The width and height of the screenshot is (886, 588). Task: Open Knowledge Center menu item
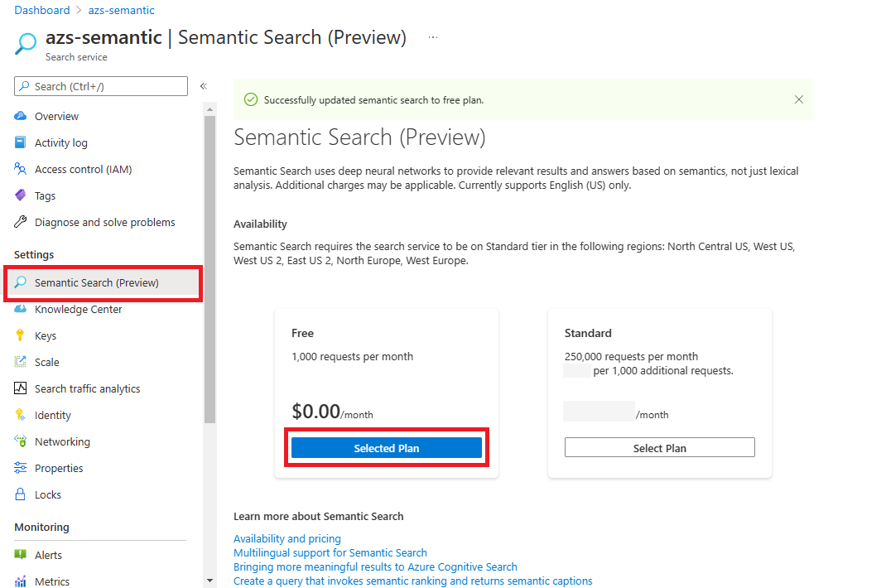pos(78,310)
